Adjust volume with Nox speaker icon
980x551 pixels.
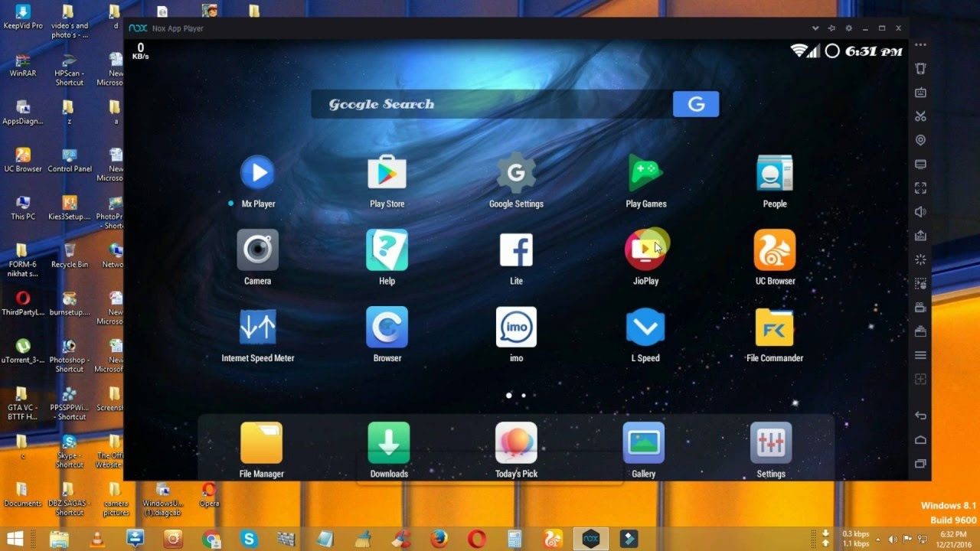(x=921, y=212)
